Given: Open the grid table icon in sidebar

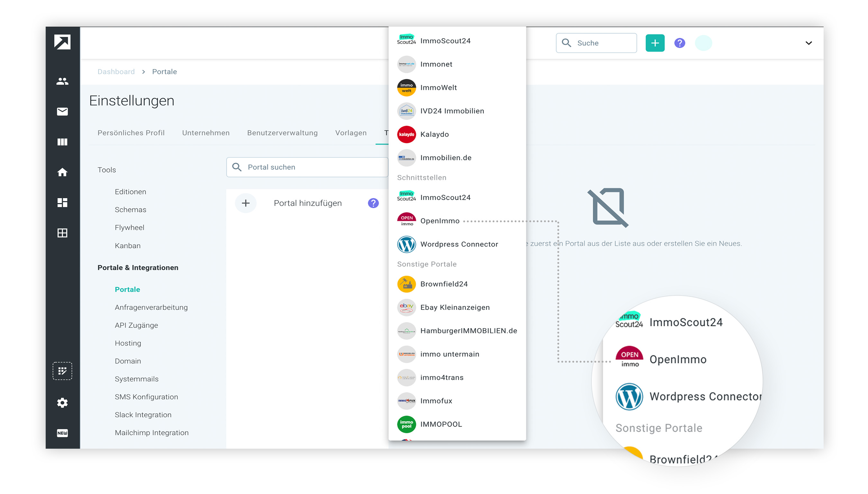Looking at the screenshot, I should click(x=62, y=233).
